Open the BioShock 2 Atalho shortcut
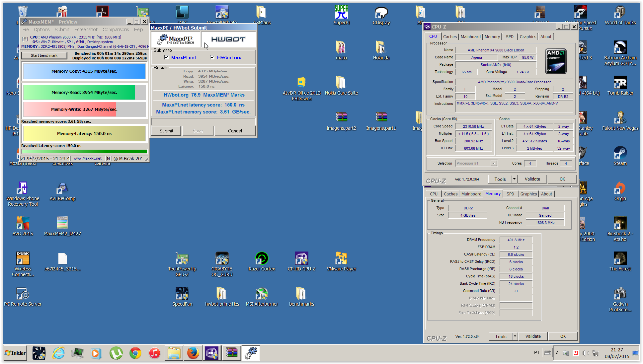 [620, 229]
